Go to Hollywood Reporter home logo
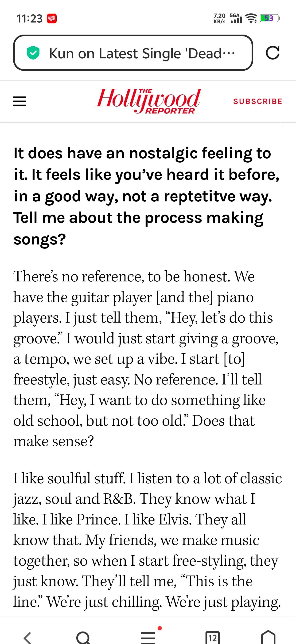This screenshot has width=296, height=644. click(x=148, y=101)
